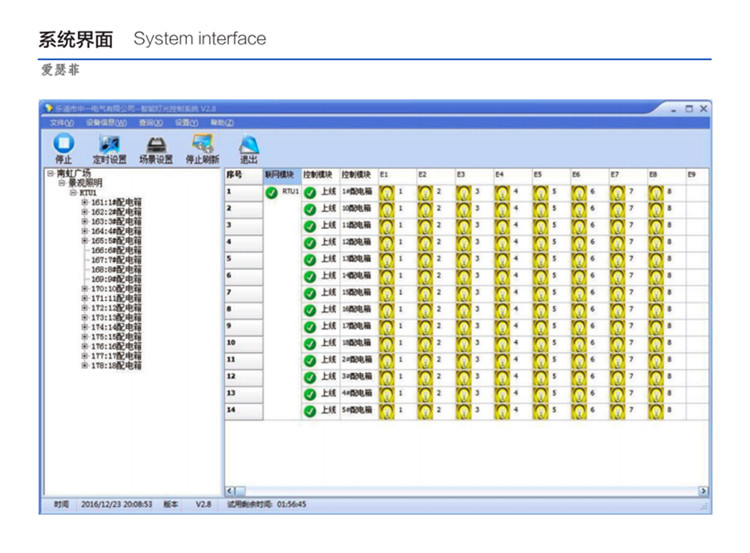
Task: Select tree item 166:6#配电箱
Action: pos(116,250)
